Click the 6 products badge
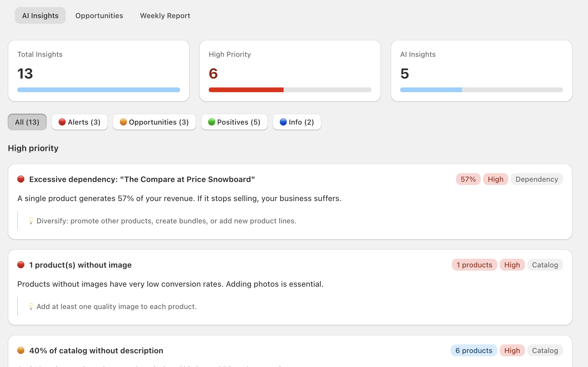Screen dimensions: 588x367 (x=474, y=350)
